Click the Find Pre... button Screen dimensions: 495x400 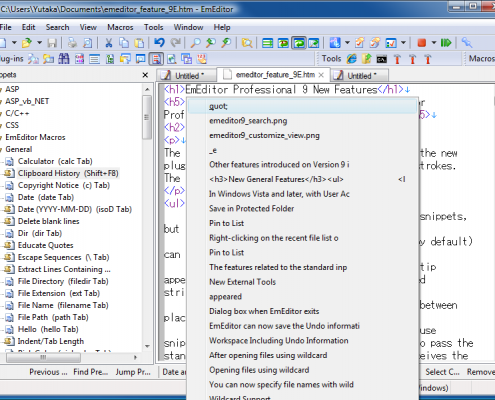point(91,372)
